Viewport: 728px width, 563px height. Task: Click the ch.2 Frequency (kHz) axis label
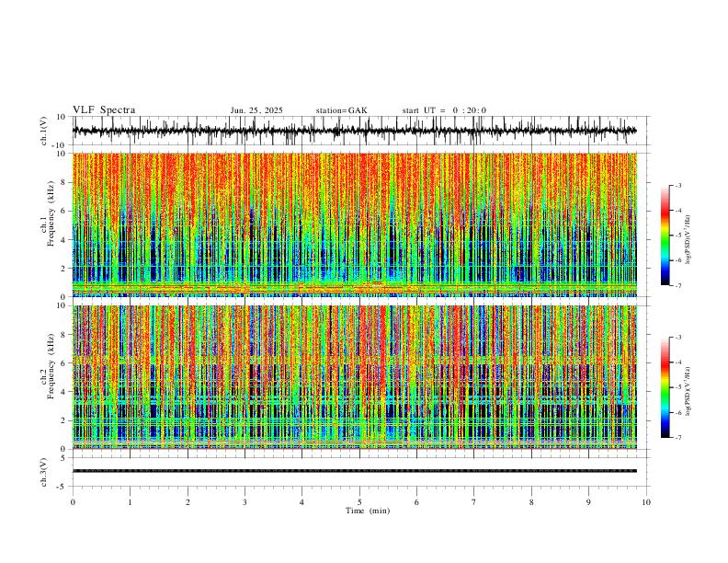(x=48, y=366)
